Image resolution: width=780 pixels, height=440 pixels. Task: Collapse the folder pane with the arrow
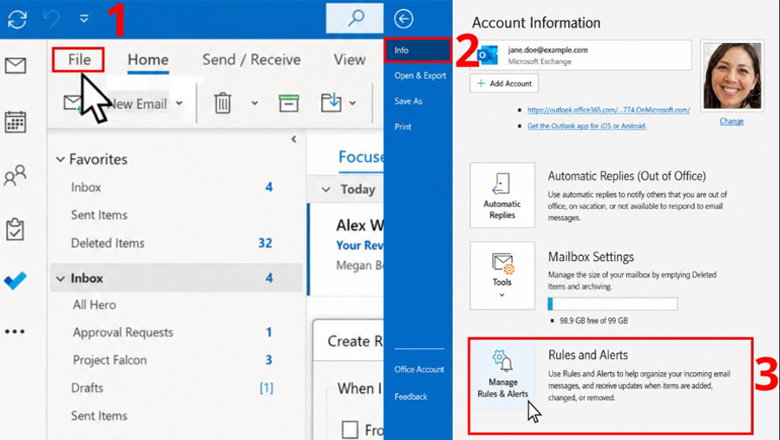(x=293, y=139)
